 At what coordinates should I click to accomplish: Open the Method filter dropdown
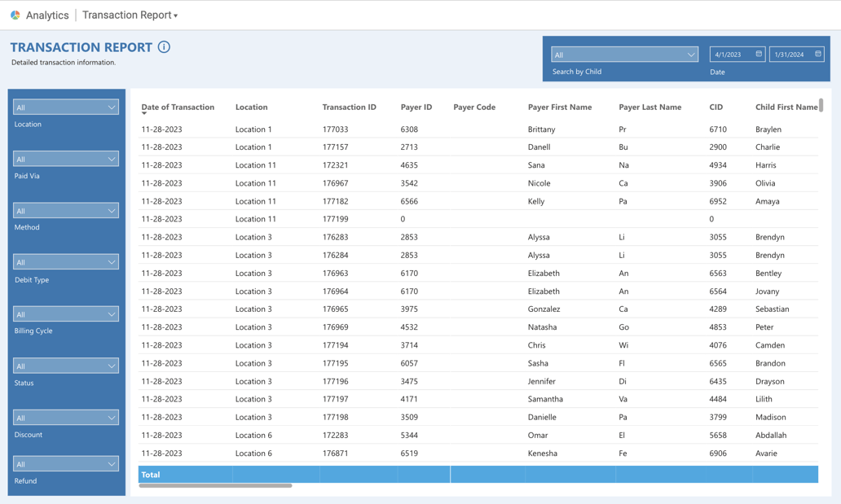[x=65, y=210]
